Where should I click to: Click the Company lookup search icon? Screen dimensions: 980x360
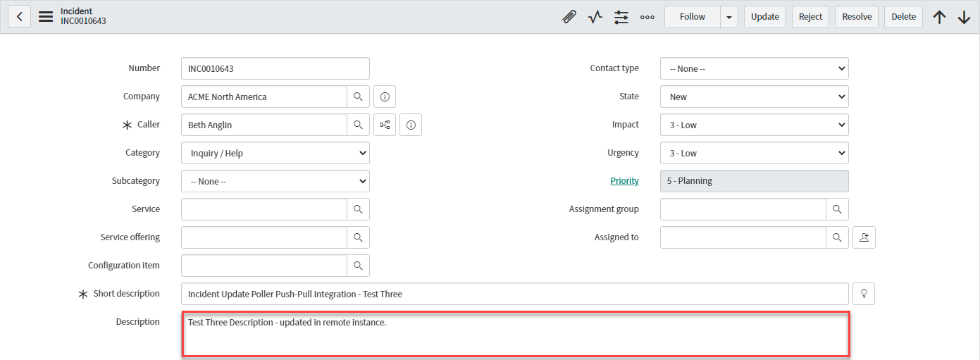358,97
